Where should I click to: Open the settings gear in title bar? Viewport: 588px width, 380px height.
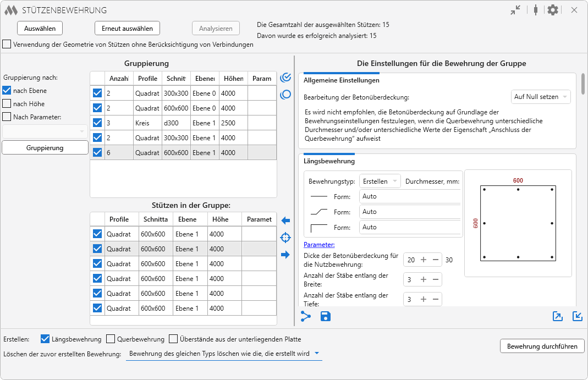click(x=553, y=10)
